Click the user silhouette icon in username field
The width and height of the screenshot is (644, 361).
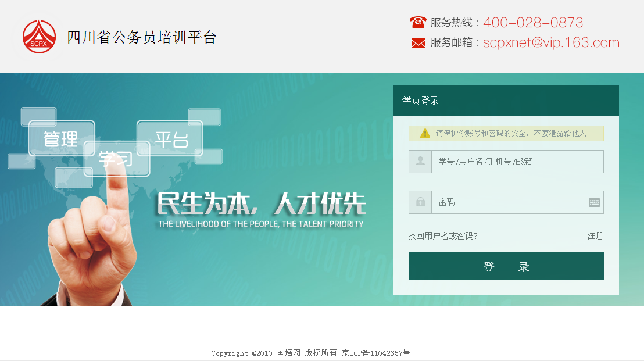[x=420, y=162]
